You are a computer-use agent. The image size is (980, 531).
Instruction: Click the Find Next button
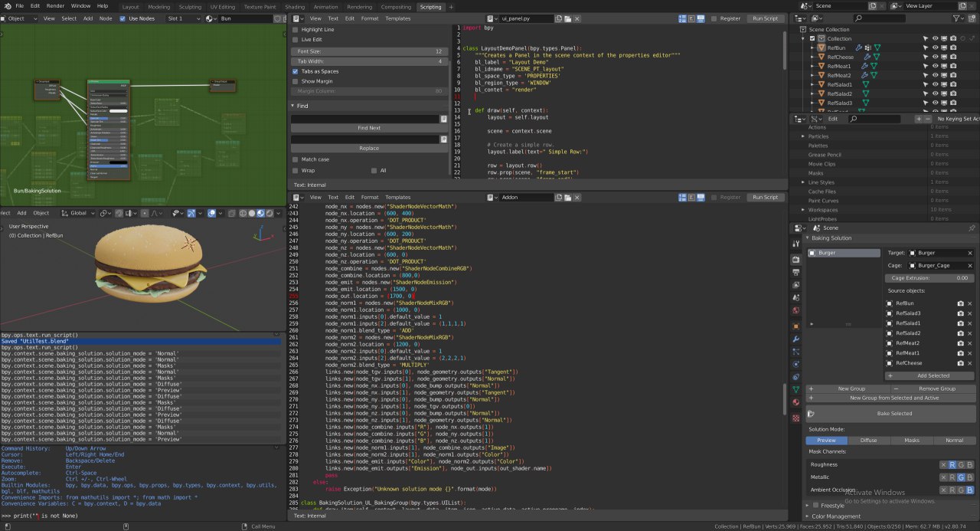pyautogui.click(x=369, y=128)
